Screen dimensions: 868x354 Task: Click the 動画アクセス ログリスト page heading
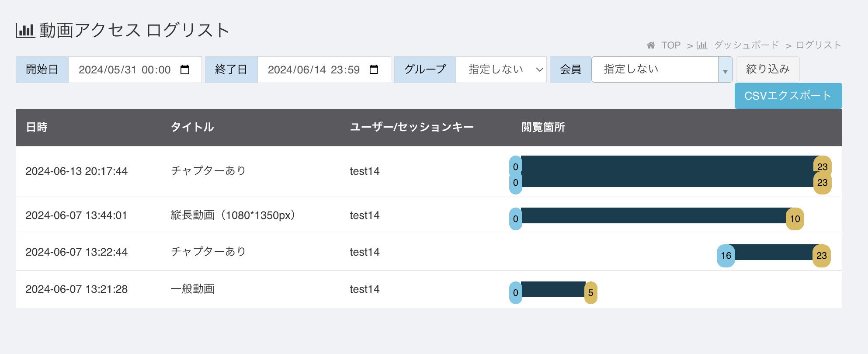pyautogui.click(x=135, y=30)
